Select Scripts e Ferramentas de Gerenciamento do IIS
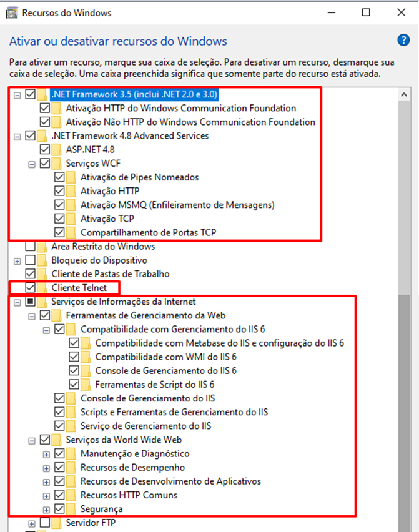419x532 pixels. click(x=174, y=412)
